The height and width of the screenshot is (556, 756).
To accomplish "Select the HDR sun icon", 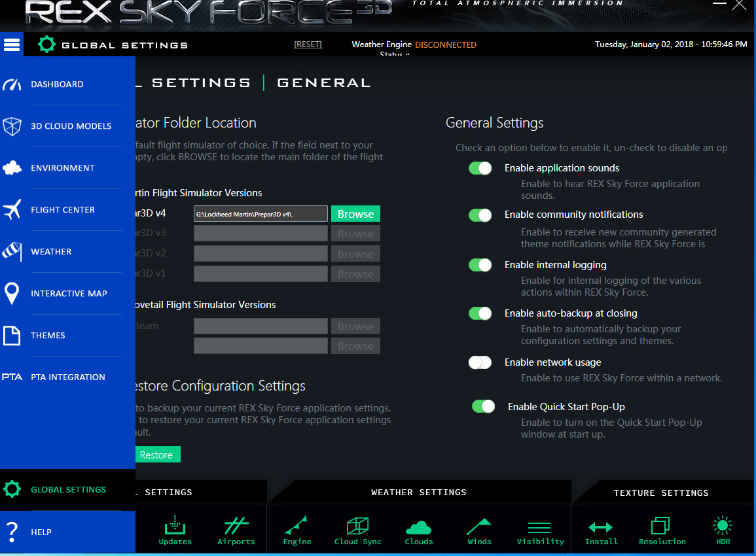I will pyautogui.click(x=722, y=525).
